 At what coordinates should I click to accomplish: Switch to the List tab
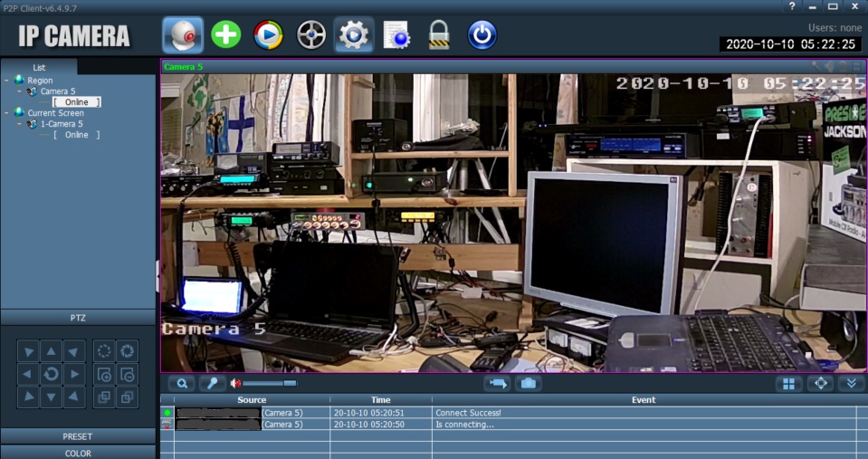tap(39, 67)
